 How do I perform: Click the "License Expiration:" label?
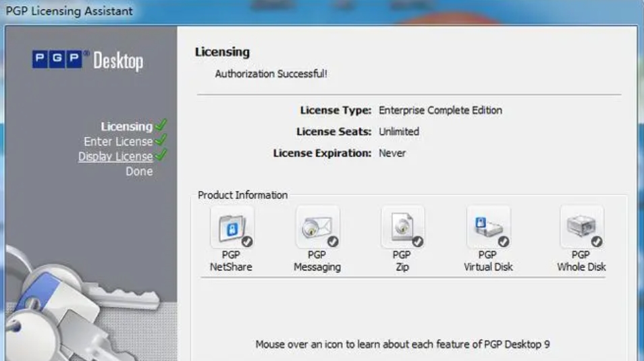pos(322,153)
